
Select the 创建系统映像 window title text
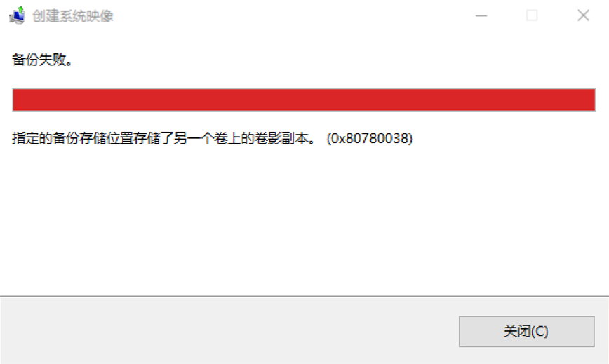pos(73,16)
